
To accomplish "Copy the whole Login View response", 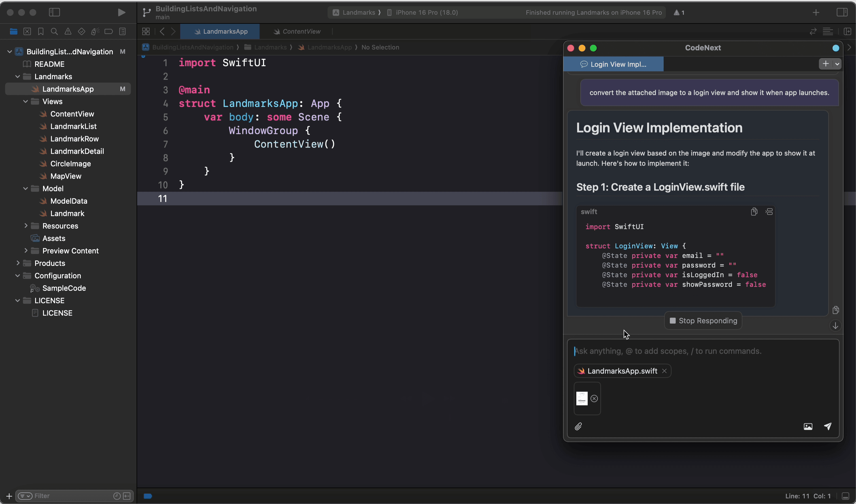I will [836, 310].
